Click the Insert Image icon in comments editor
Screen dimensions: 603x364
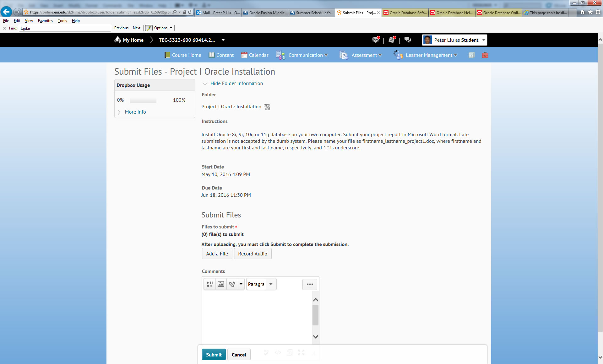pos(221,284)
